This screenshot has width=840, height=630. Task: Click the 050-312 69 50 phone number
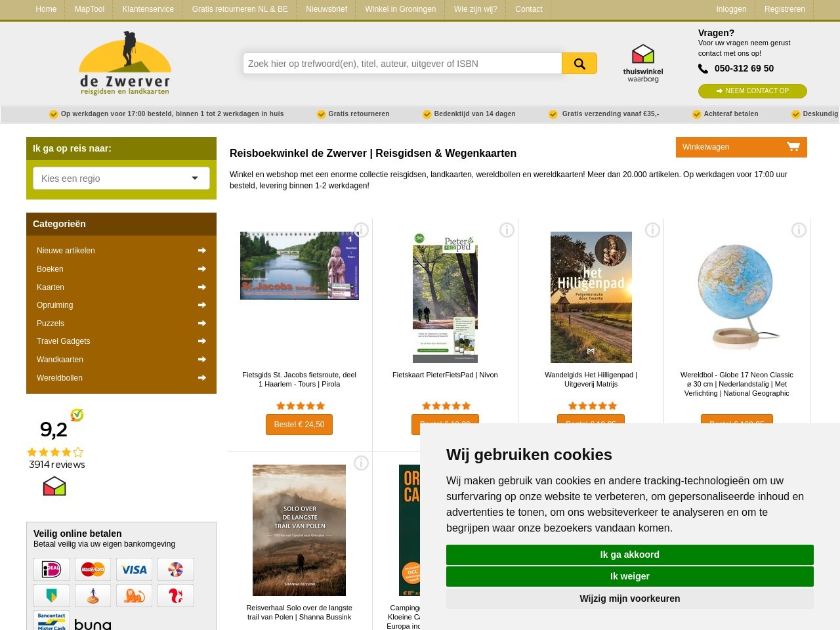point(744,68)
